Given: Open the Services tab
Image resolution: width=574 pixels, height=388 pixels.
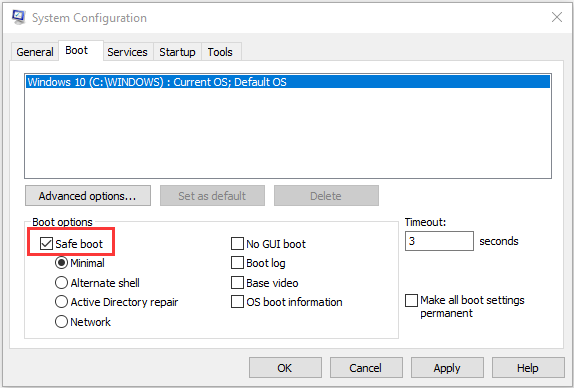Looking at the screenshot, I should [127, 52].
